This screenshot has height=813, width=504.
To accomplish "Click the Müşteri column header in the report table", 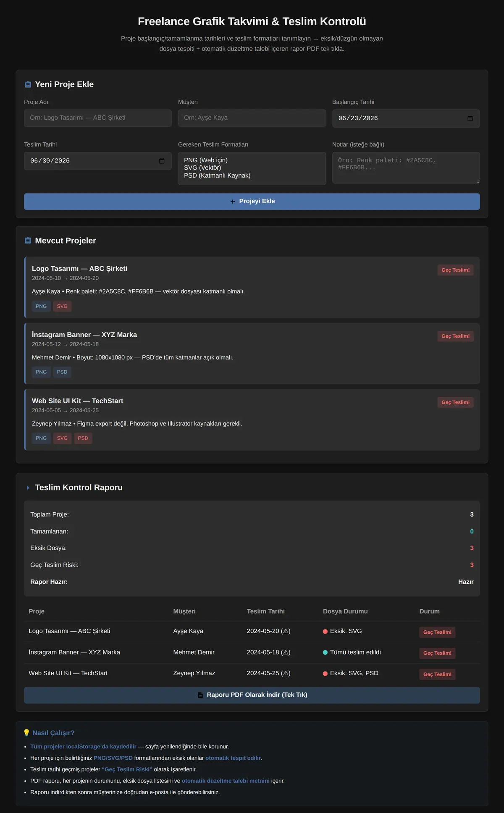I will coord(184,611).
